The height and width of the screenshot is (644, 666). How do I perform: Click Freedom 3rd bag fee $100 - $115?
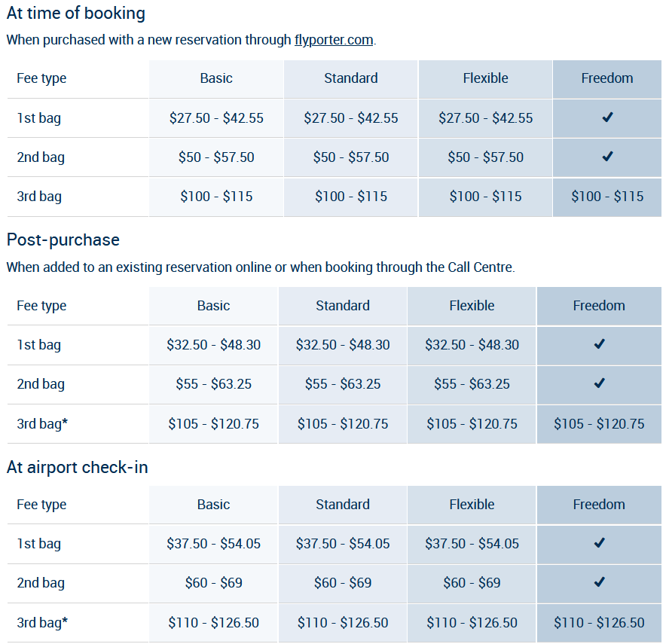[607, 197]
